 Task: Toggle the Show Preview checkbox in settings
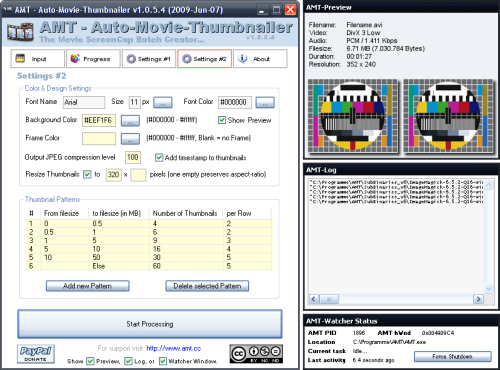[222, 120]
